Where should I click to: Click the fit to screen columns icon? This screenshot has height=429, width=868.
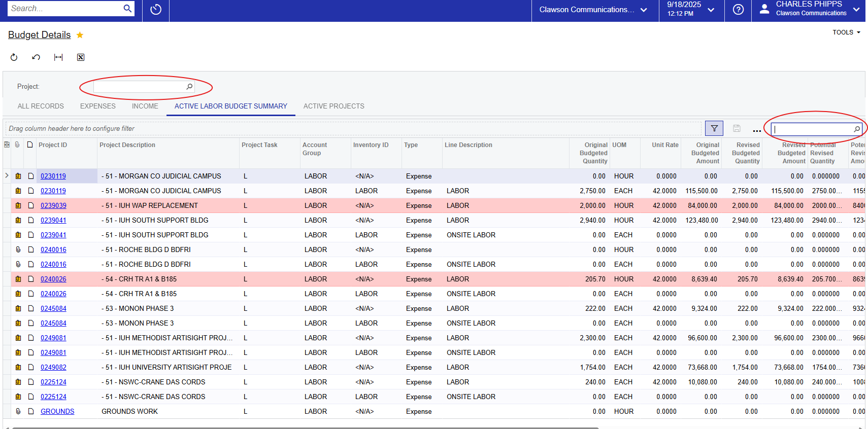(x=58, y=57)
